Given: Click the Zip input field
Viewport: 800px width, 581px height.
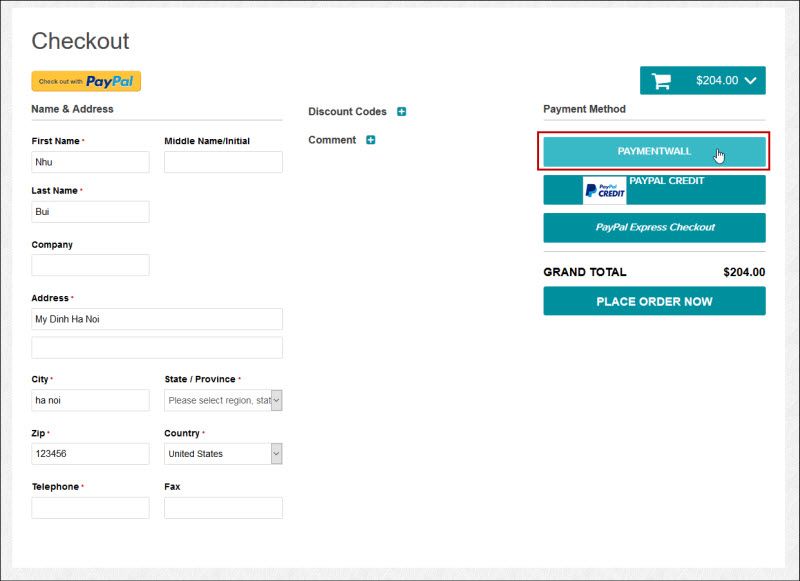Looking at the screenshot, I should tap(90, 453).
